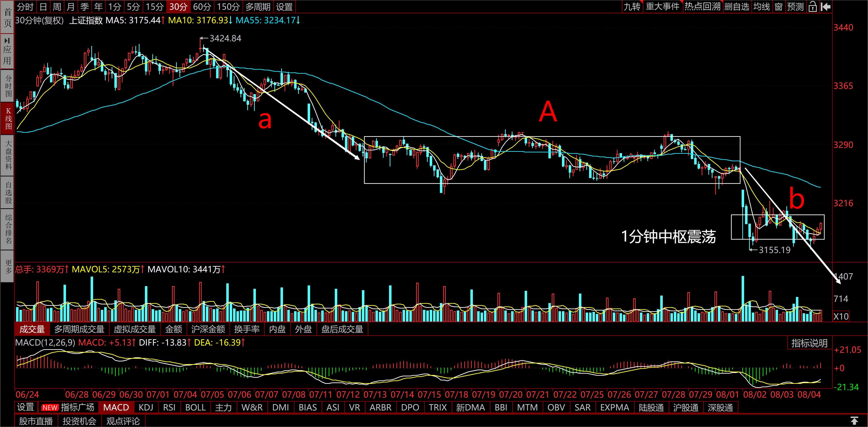Screen dimensions: 868x427
Task: Open the 窗 window layout button
Action: coord(778,6)
